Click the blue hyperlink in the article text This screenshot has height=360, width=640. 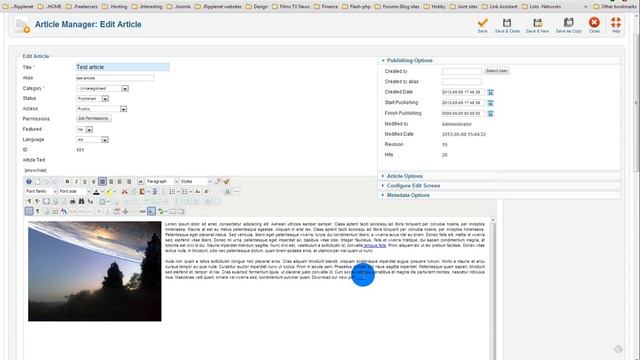click(375, 246)
